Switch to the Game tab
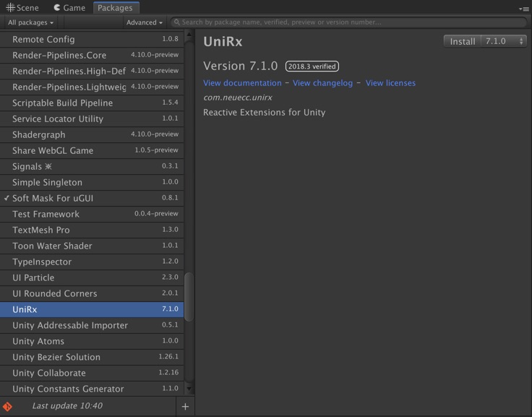 pos(69,7)
